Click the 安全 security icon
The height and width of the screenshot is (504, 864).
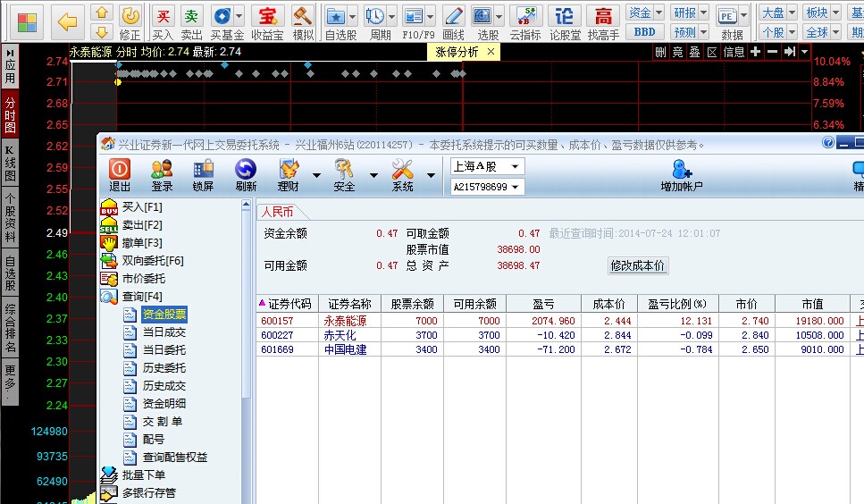click(x=344, y=175)
